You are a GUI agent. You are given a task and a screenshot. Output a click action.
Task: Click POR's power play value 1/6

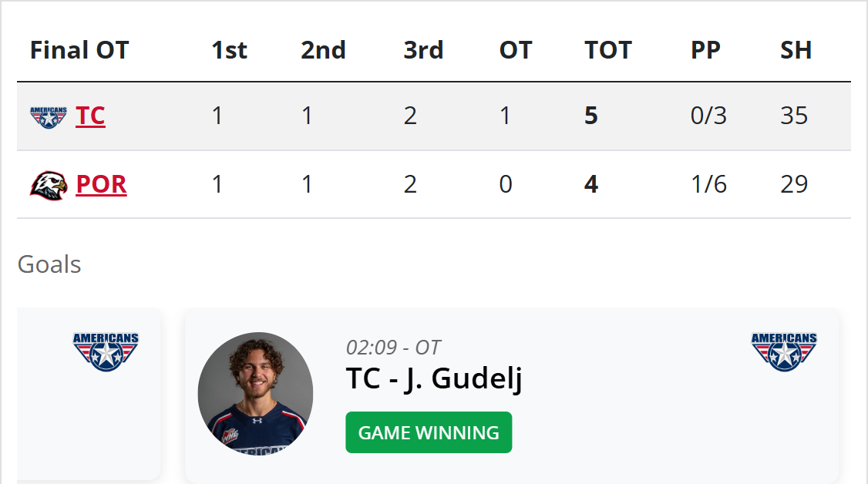click(708, 185)
